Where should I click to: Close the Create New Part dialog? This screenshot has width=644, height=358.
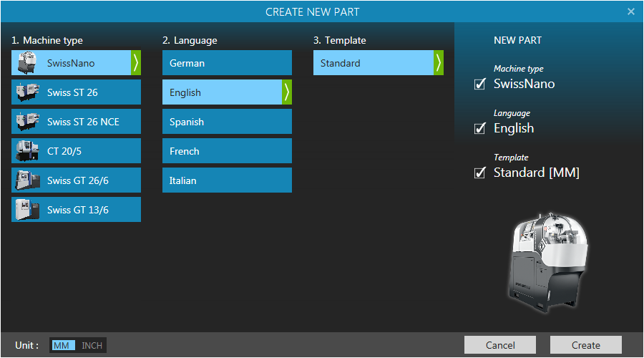pos(630,11)
